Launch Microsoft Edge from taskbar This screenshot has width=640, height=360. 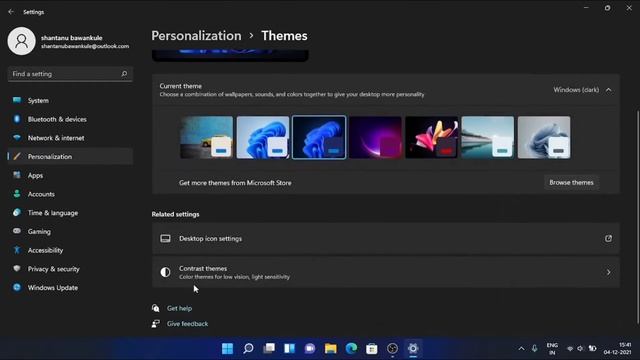point(351,348)
